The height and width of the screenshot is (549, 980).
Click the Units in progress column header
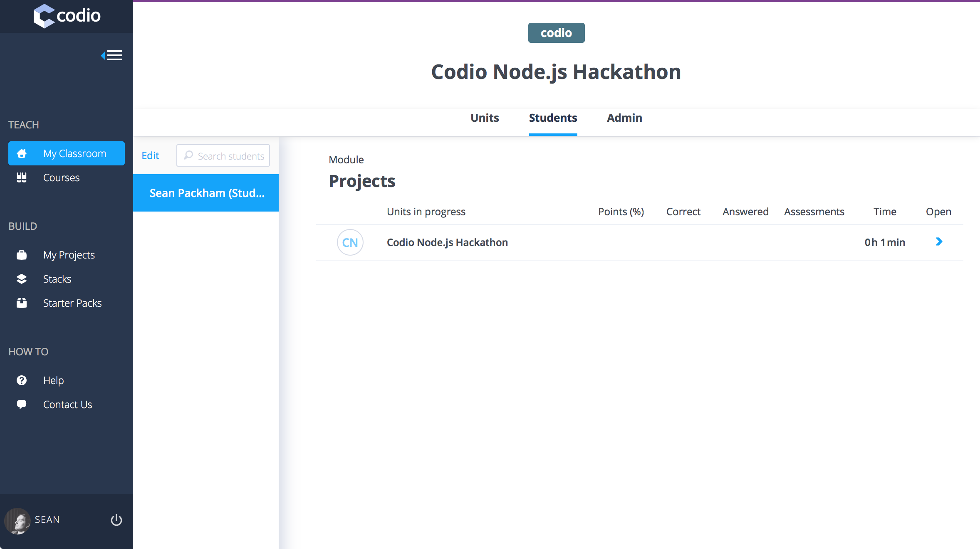[426, 212]
